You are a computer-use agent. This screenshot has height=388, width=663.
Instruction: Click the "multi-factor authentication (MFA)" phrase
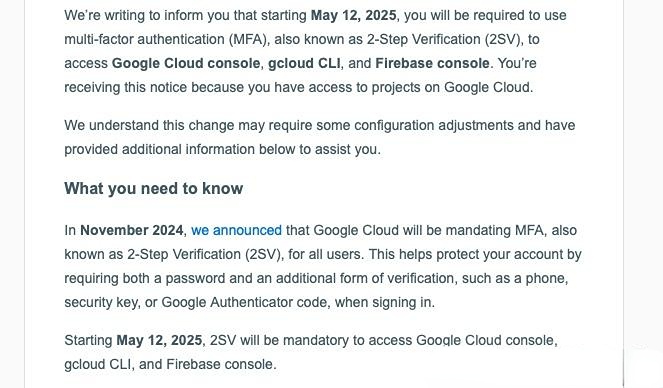click(x=167, y=39)
